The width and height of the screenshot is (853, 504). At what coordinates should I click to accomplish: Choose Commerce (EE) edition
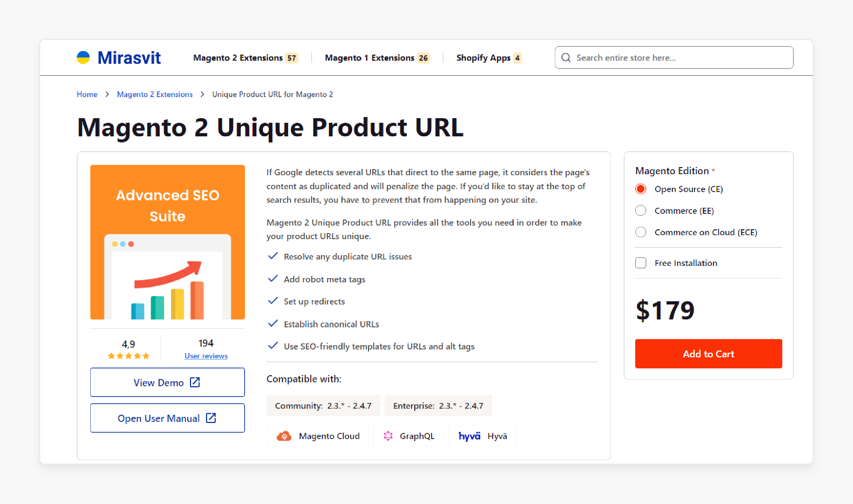click(641, 211)
